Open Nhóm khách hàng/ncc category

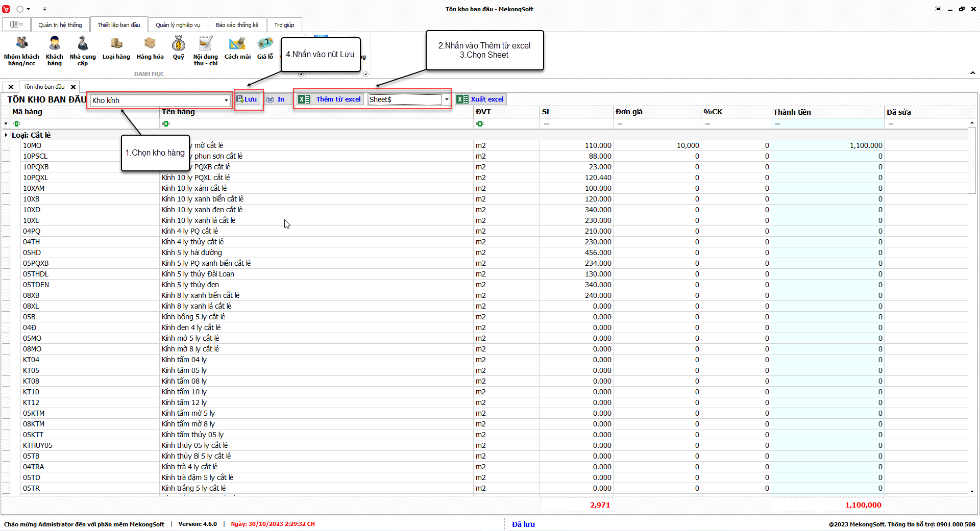pyautogui.click(x=21, y=51)
